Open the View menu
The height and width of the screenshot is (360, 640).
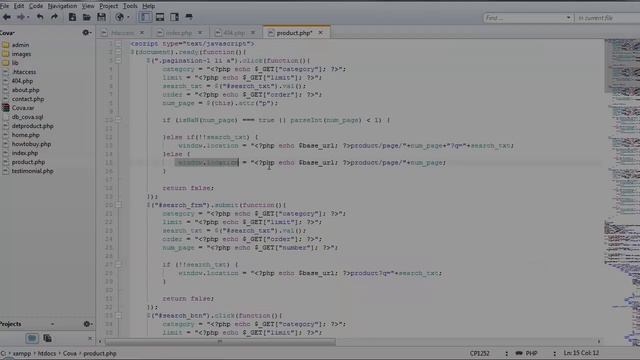click(x=88, y=6)
